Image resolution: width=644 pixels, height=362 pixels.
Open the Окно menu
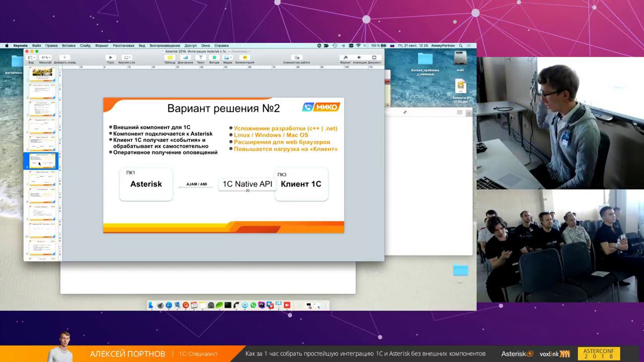(x=206, y=45)
